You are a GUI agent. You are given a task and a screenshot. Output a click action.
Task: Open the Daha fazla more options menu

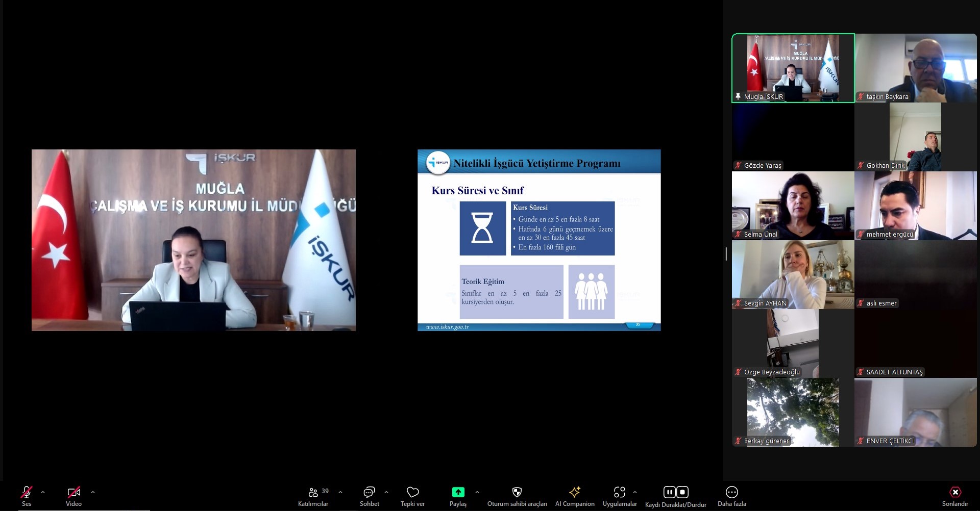[732, 496]
